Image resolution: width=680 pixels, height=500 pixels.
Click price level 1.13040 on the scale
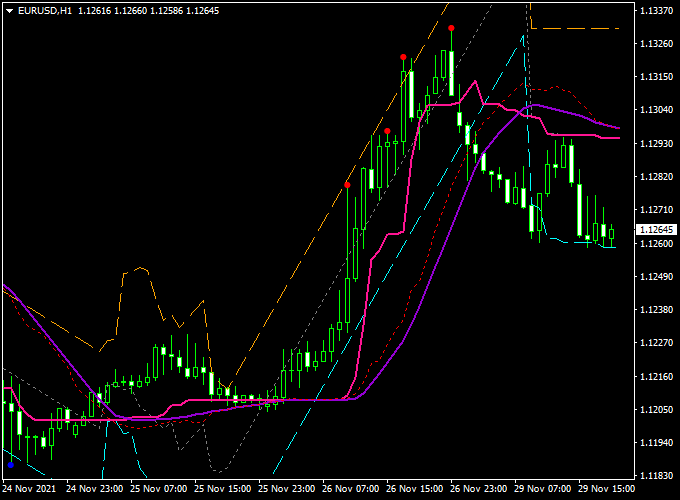point(657,110)
